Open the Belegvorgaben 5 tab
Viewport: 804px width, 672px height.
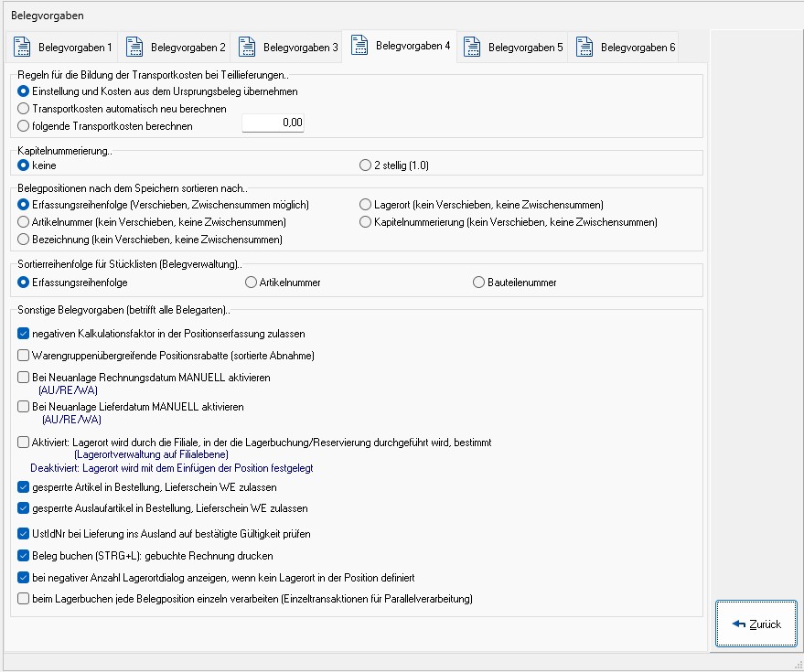[x=512, y=48]
